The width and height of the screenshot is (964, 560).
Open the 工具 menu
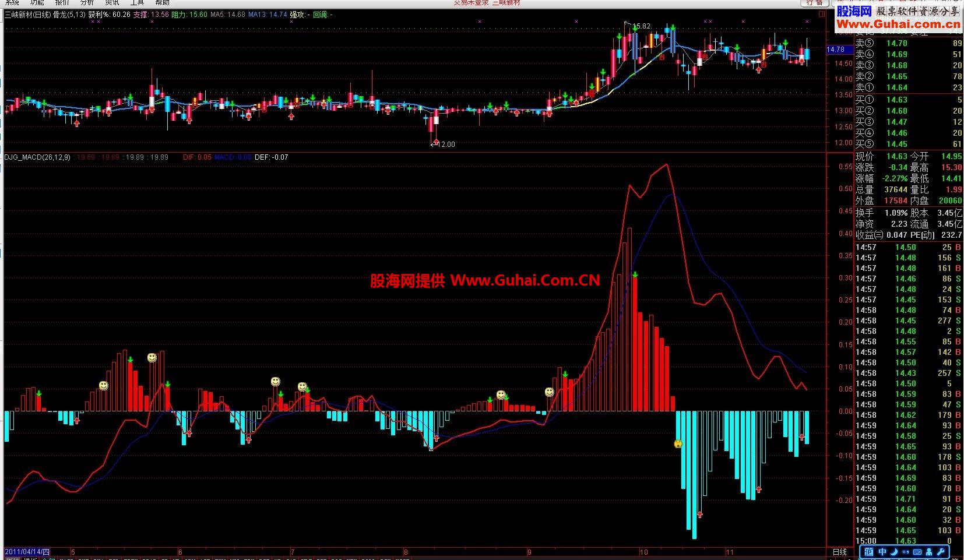point(137,2)
